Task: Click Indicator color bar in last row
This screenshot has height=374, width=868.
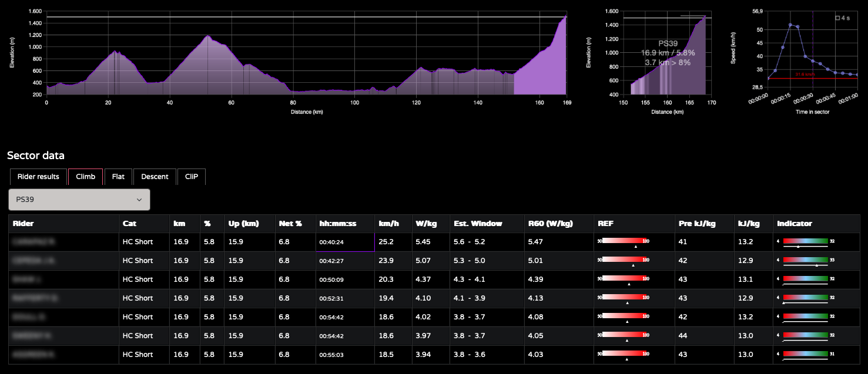Action: pos(805,354)
